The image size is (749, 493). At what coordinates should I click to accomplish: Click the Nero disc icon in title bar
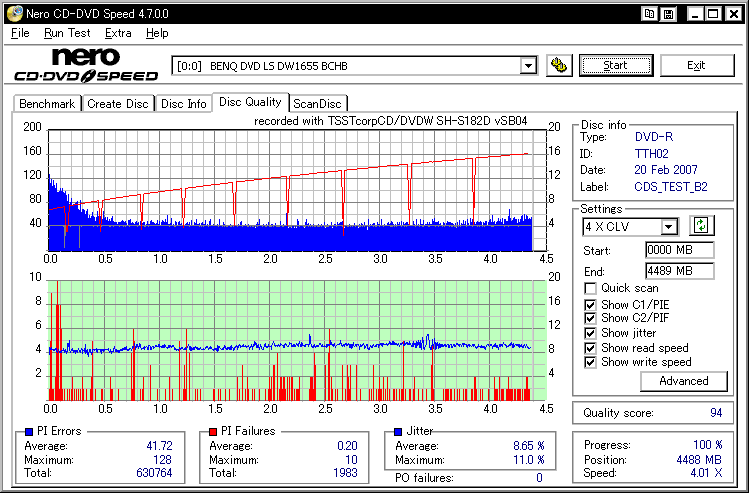(14, 14)
